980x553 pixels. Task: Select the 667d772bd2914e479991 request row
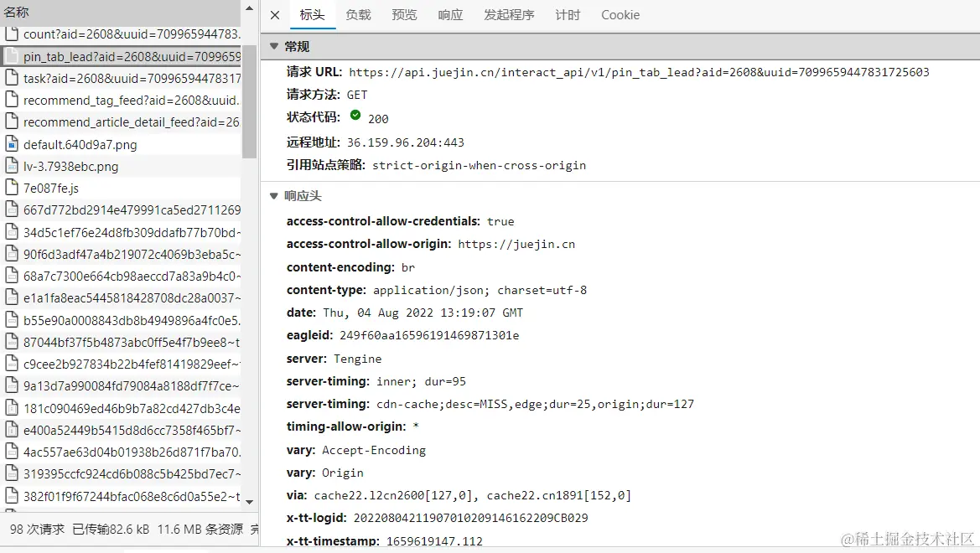(x=121, y=210)
